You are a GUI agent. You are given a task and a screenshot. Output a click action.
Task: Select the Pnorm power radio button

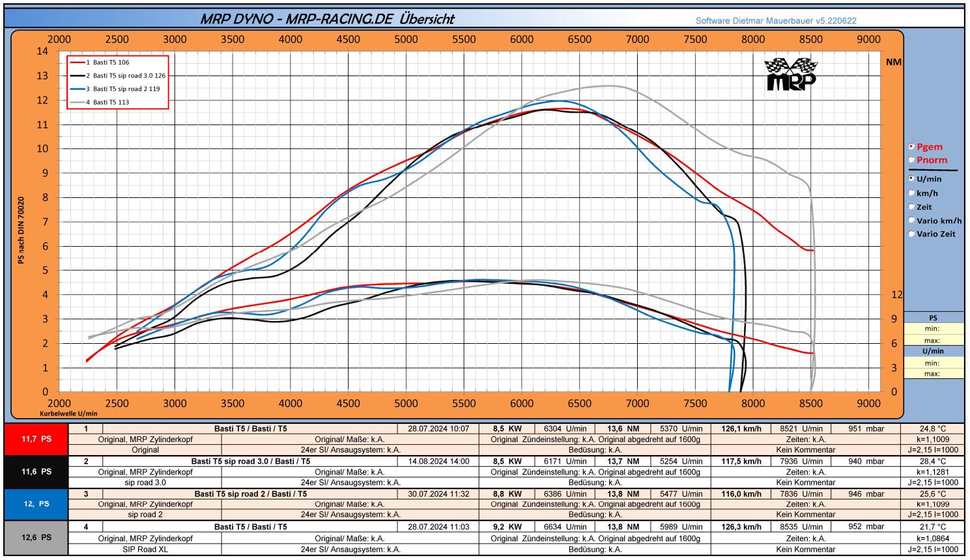911,160
